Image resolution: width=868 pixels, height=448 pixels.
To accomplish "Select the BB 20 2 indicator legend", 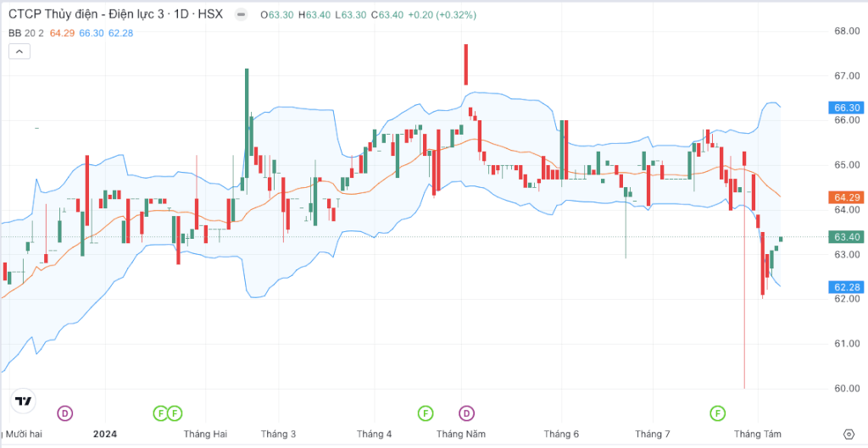I will (26, 33).
